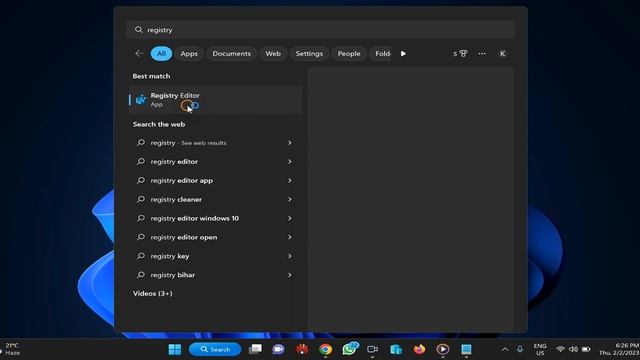The image size is (640, 360).
Task: Open the Teams Chat taskbar icon
Action: (278, 349)
